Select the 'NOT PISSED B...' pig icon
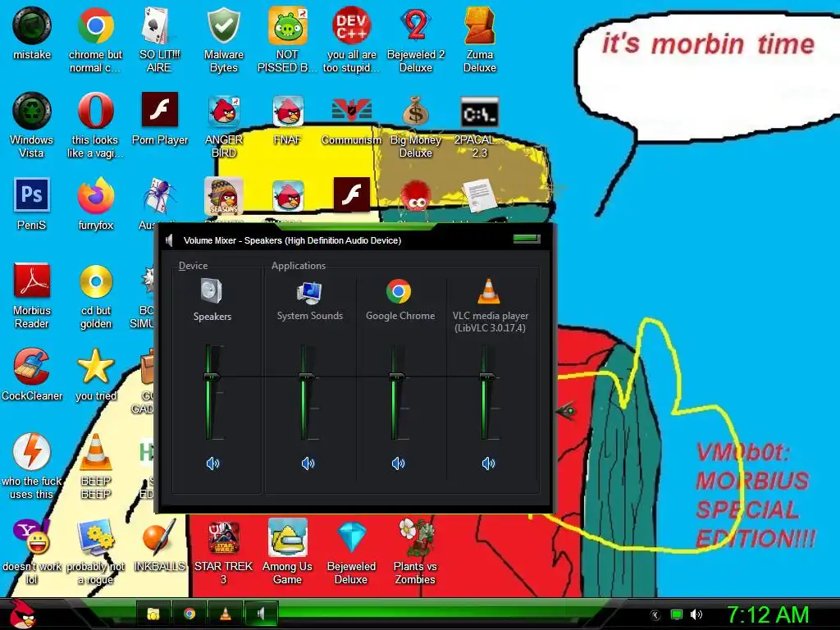The image size is (840, 630). click(x=287, y=40)
